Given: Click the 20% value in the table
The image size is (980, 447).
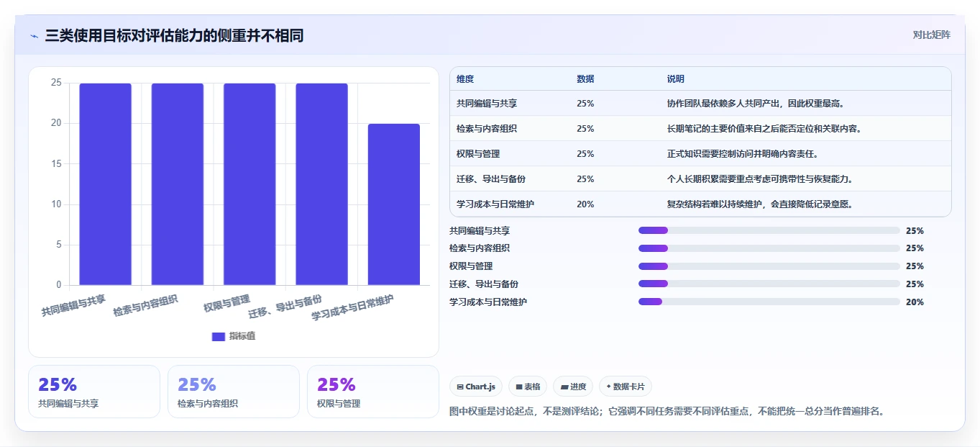Looking at the screenshot, I should pyautogui.click(x=585, y=204).
